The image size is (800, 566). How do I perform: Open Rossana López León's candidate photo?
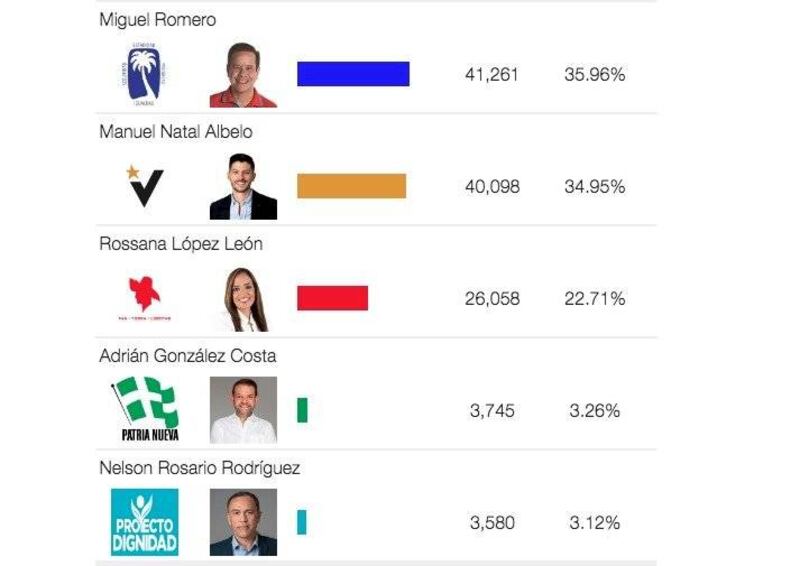pyautogui.click(x=243, y=299)
